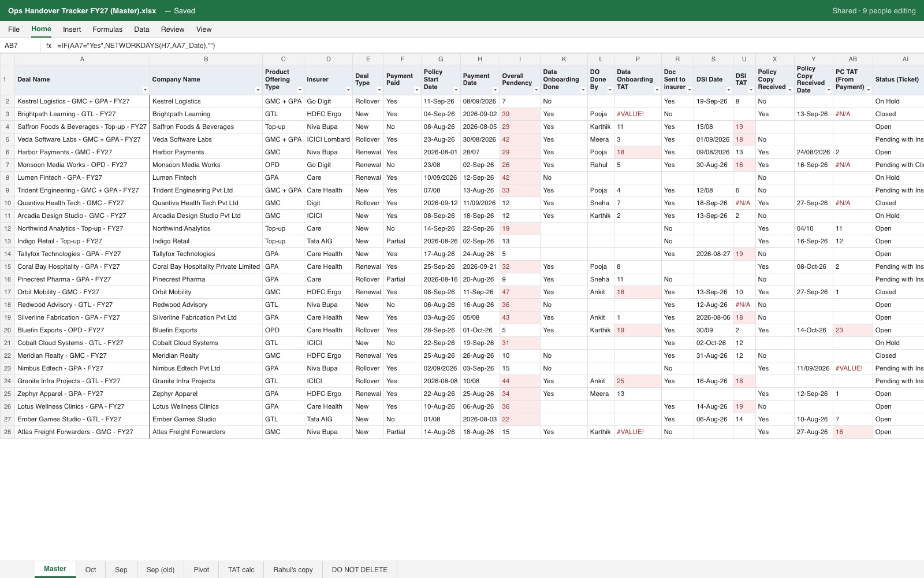Click 'Partial' payment cell for Atlas Freight
The height and width of the screenshot is (578, 924).
pyautogui.click(x=402, y=432)
